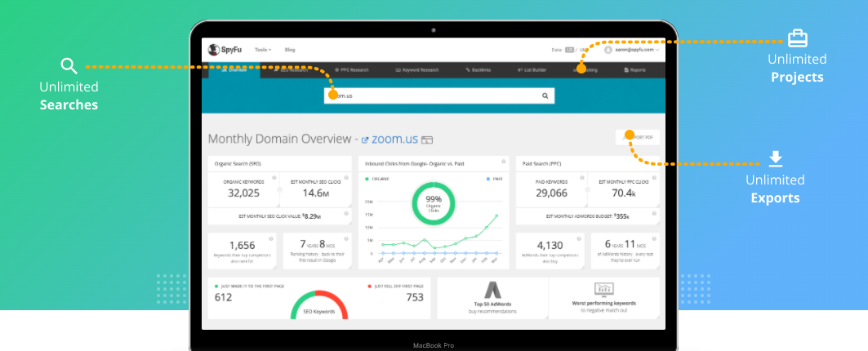Click the info icon on the 4,130 AdWords tile

[579, 238]
